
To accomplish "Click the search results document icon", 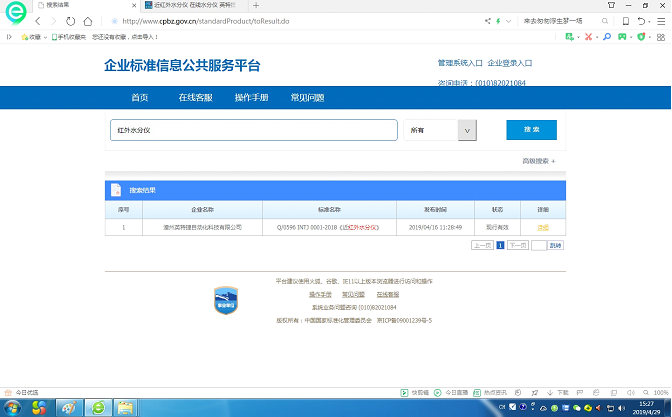I will [x=117, y=190].
